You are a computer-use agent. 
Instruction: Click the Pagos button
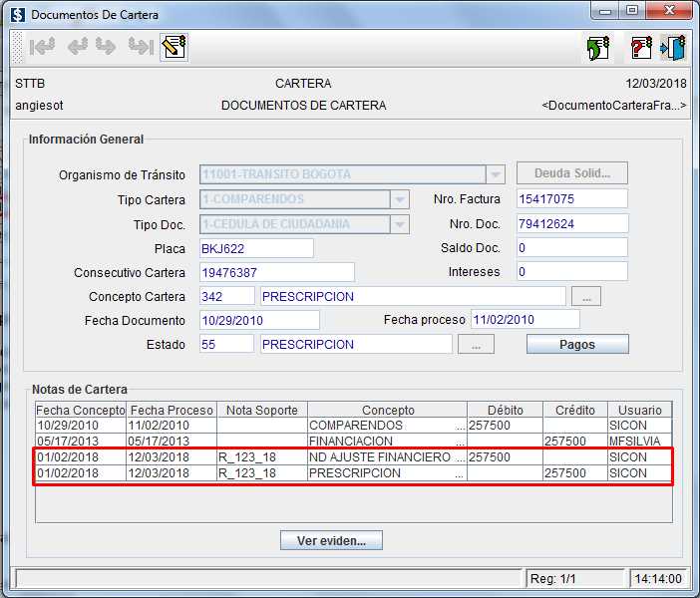point(577,344)
